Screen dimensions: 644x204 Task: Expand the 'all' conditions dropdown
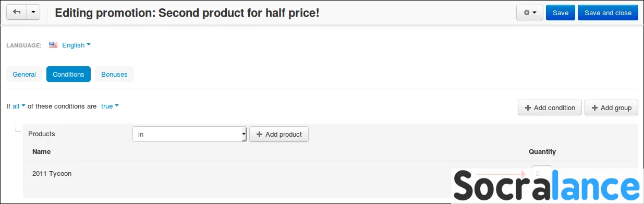[19, 106]
